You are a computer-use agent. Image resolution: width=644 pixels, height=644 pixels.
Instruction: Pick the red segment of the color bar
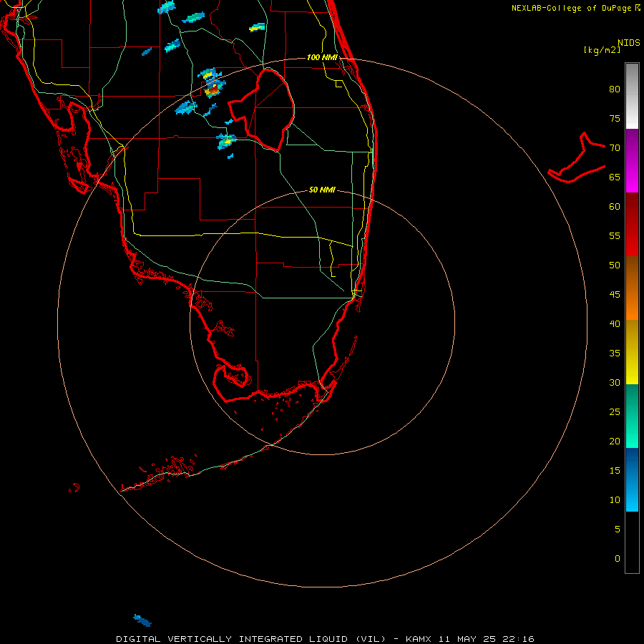click(x=632, y=224)
